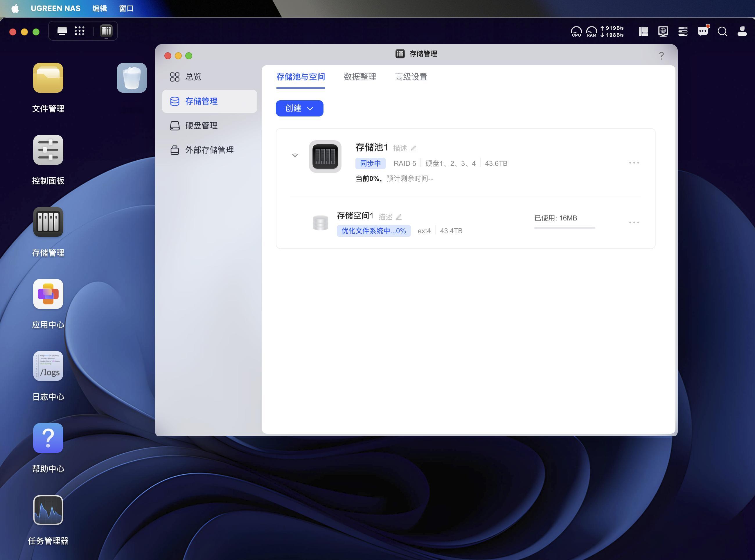
Task: Go to 总览 in the sidebar
Action: tap(209, 77)
